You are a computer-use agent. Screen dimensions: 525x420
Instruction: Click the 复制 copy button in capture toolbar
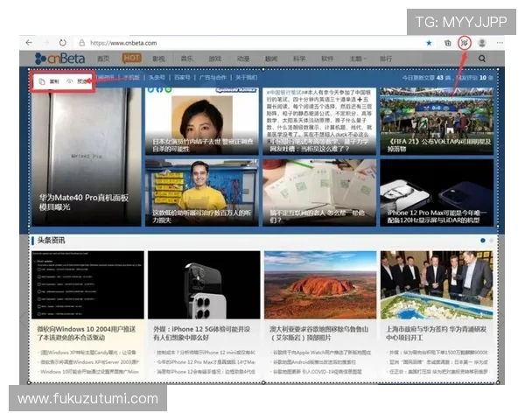pos(49,81)
